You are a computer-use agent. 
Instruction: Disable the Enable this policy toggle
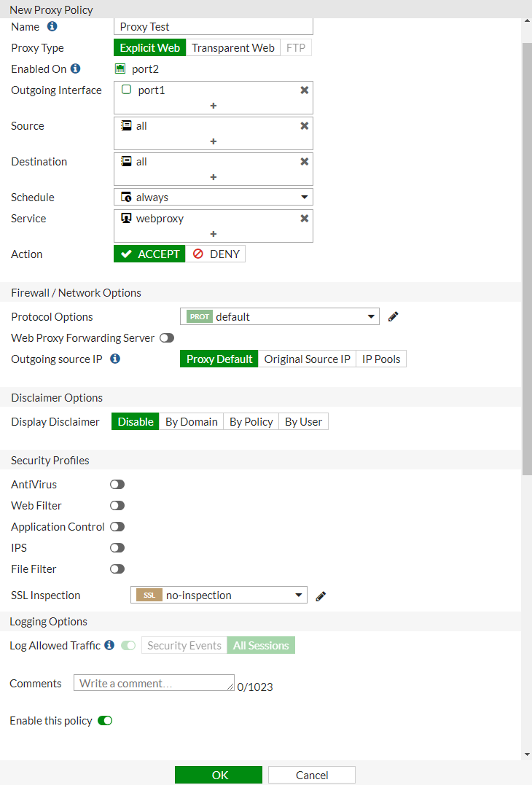point(104,720)
